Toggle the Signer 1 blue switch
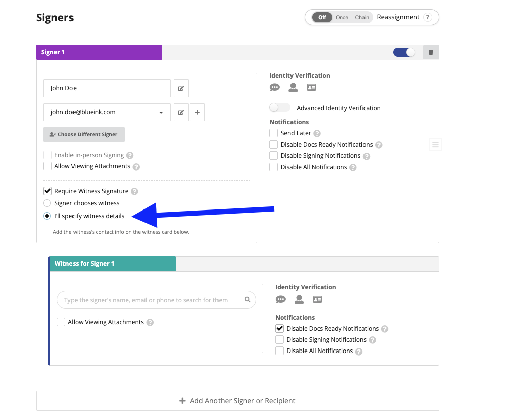Viewport: 509px width, 420px height. (x=404, y=52)
